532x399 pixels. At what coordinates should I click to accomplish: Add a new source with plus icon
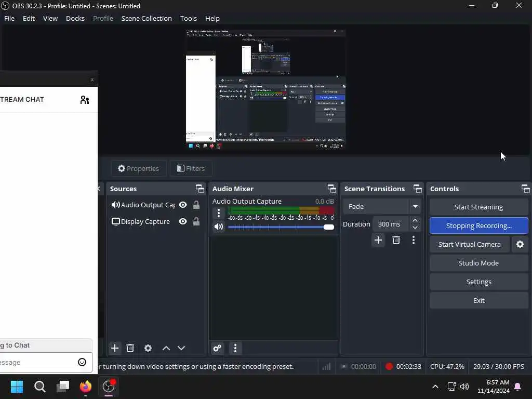[x=115, y=348]
